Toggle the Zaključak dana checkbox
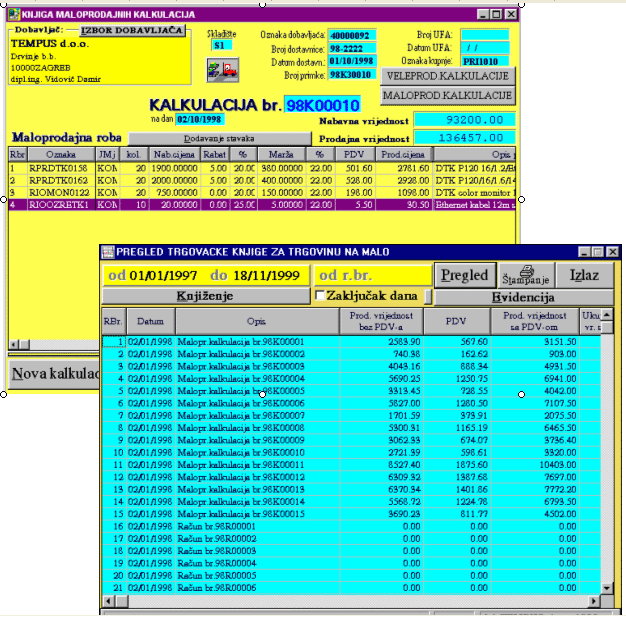Screen dimensions: 626x617 pyautogui.click(x=321, y=297)
